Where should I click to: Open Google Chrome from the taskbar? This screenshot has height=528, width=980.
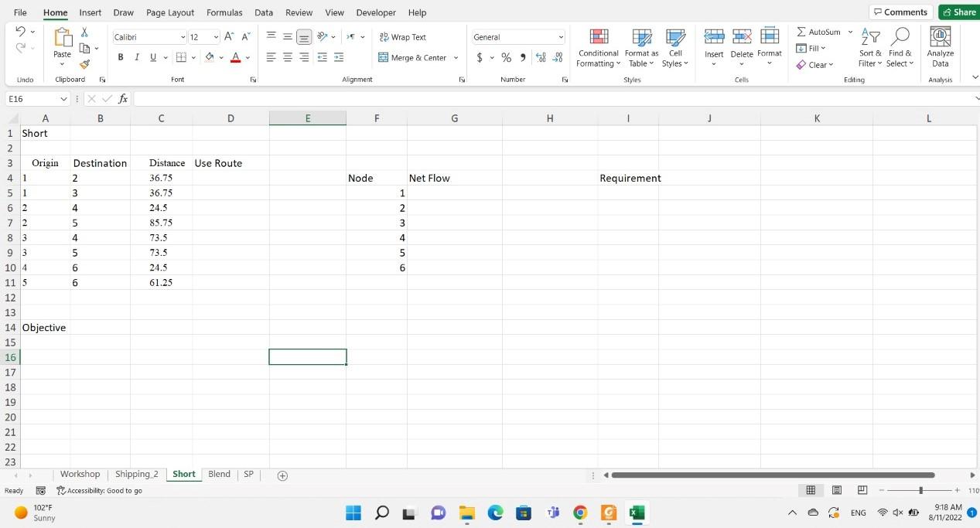point(581,513)
